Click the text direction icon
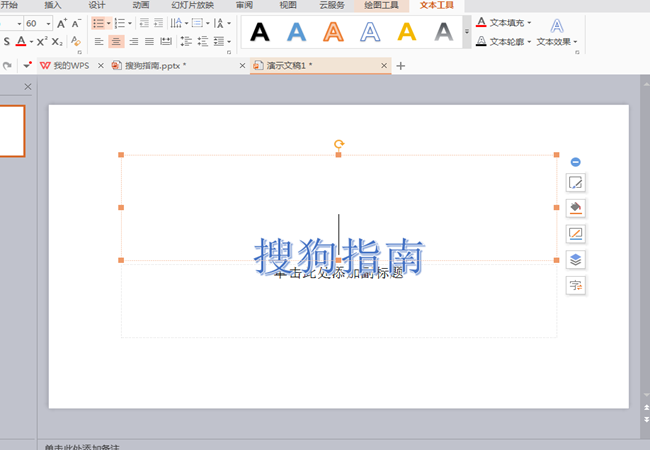This screenshot has width=650, height=450. point(176,23)
